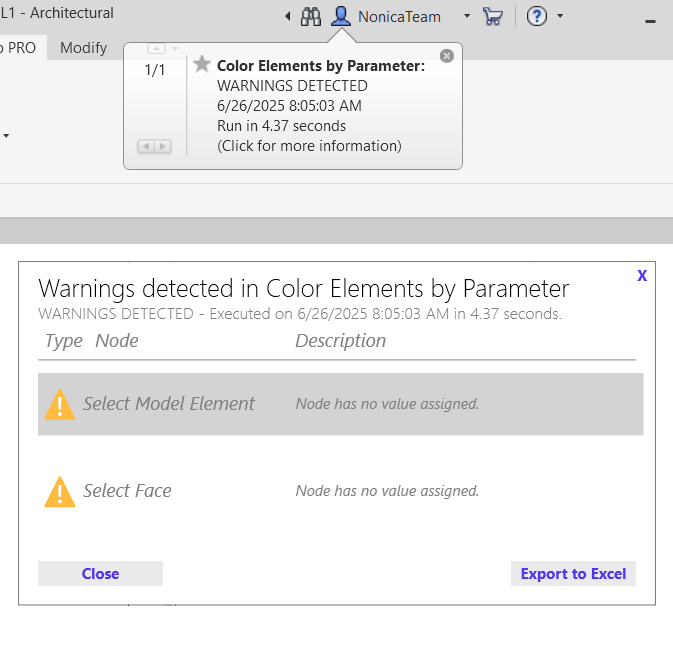Click the Node column header
The width and height of the screenshot is (673, 651).
click(x=117, y=341)
